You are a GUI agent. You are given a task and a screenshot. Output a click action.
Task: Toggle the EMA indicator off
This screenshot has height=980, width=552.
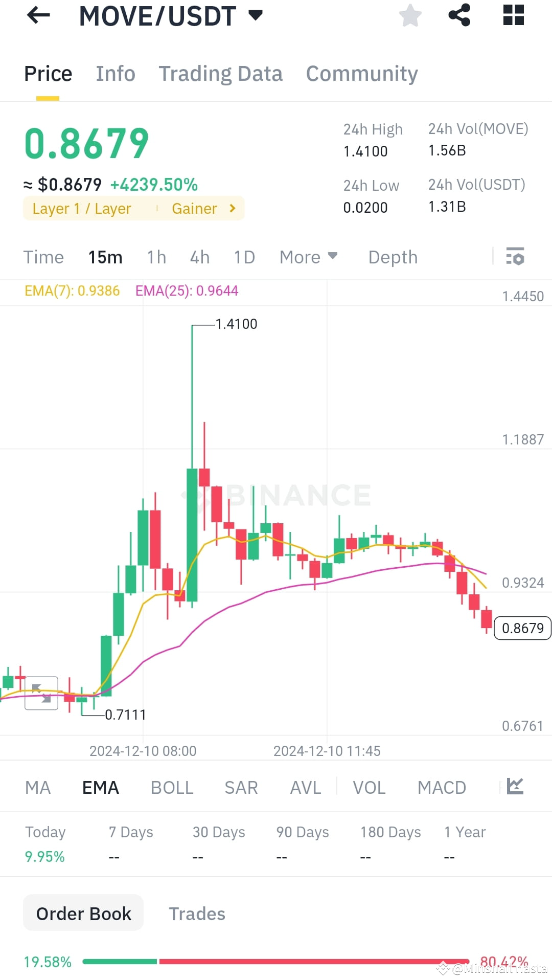point(100,787)
